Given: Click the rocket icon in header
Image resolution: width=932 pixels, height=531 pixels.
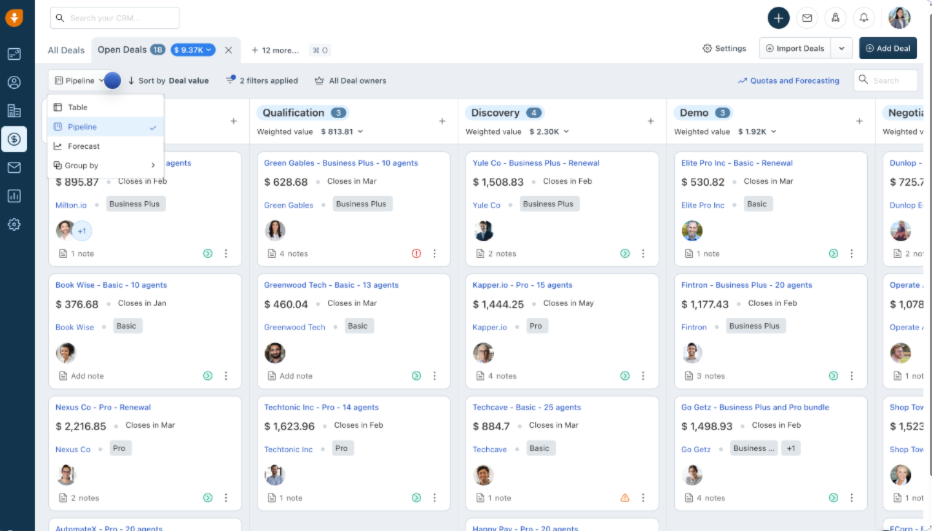Looking at the screenshot, I should [835, 18].
